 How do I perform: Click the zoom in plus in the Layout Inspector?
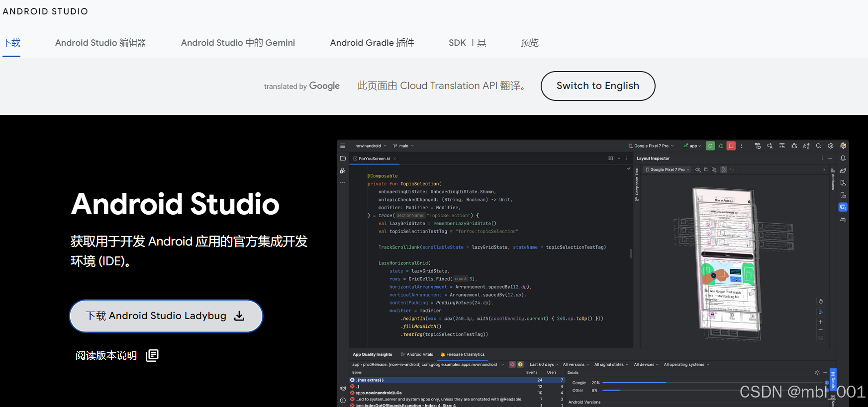pyautogui.click(x=821, y=322)
